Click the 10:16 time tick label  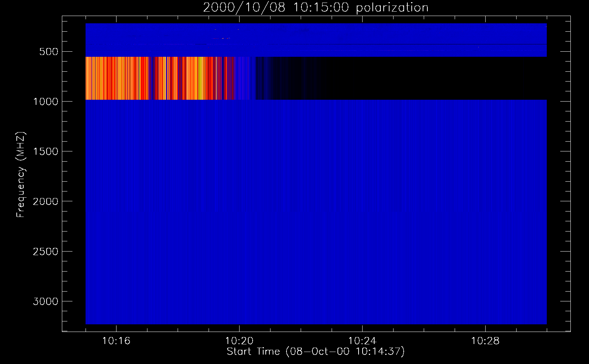pyautogui.click(x=116, y=341)
